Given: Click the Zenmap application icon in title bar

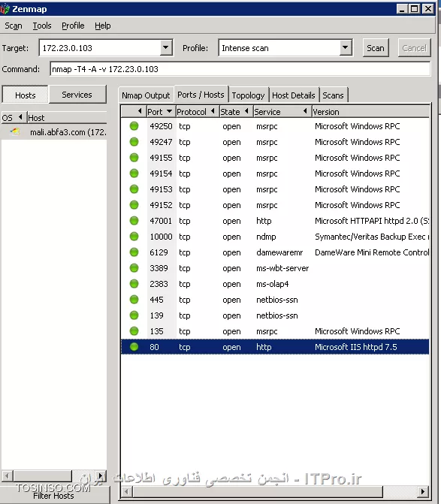Looking at the screenshot, I should click(5, 9).
